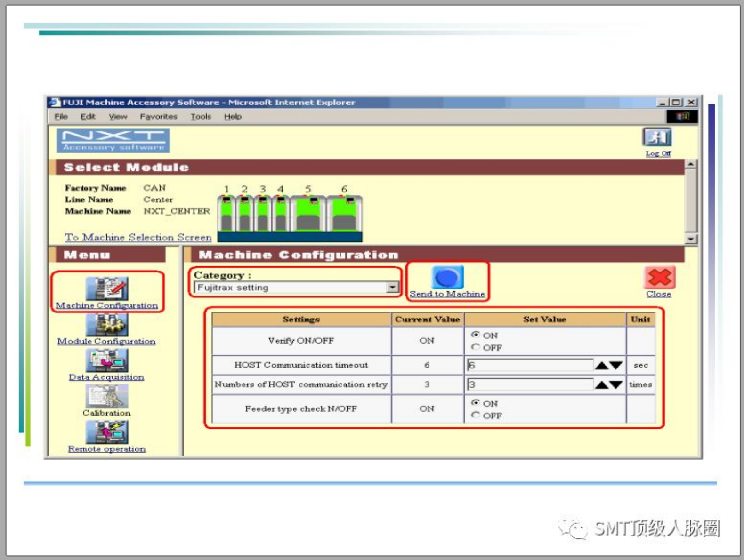Open the Machine Configuration menu icon
The height and width of the screenshot is (560, 744).
[x=107, y=288]
